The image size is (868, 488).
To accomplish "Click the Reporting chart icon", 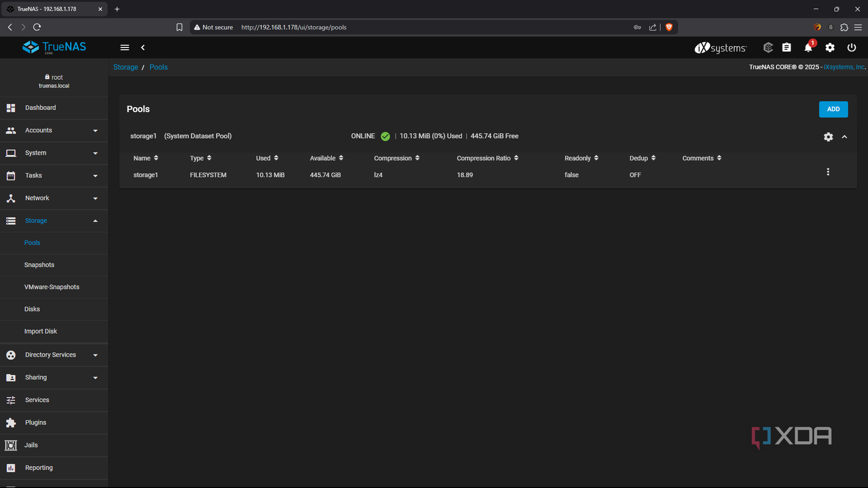I will [10, 468].
